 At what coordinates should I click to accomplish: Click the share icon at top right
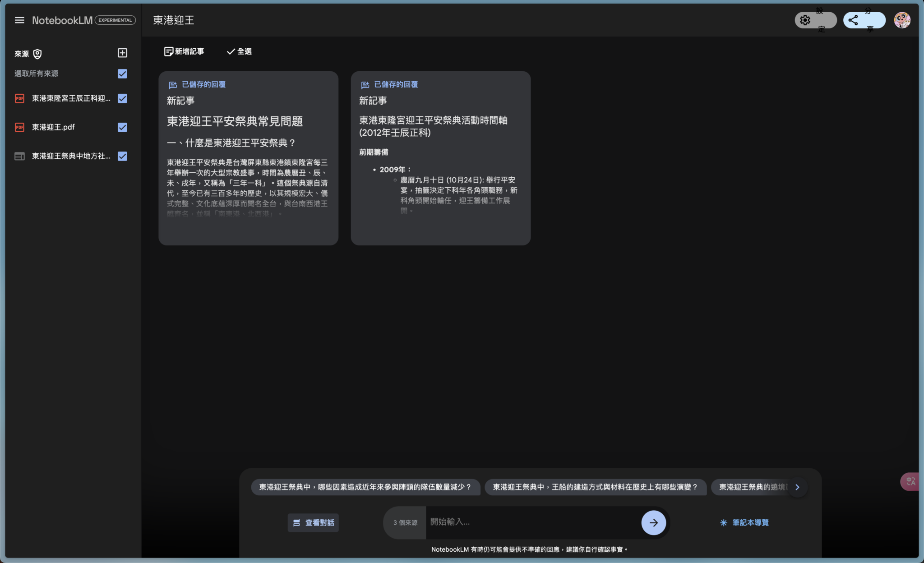click(x=853, y=20)
